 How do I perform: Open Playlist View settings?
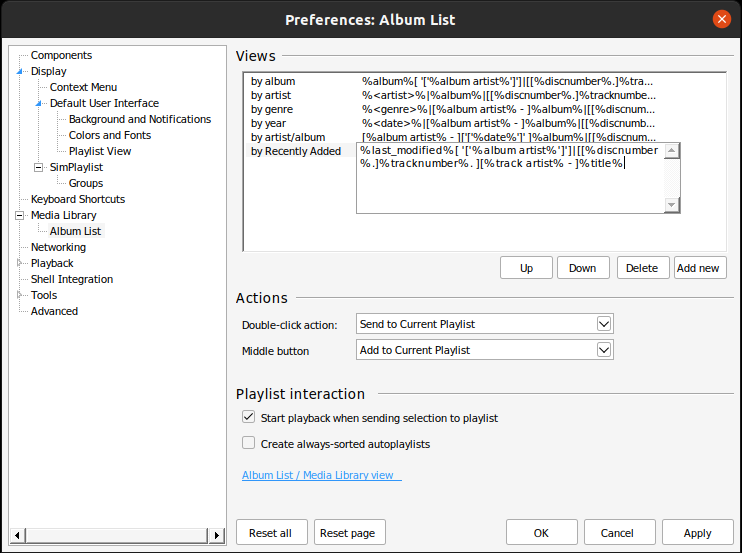click(x=100, y=151)
